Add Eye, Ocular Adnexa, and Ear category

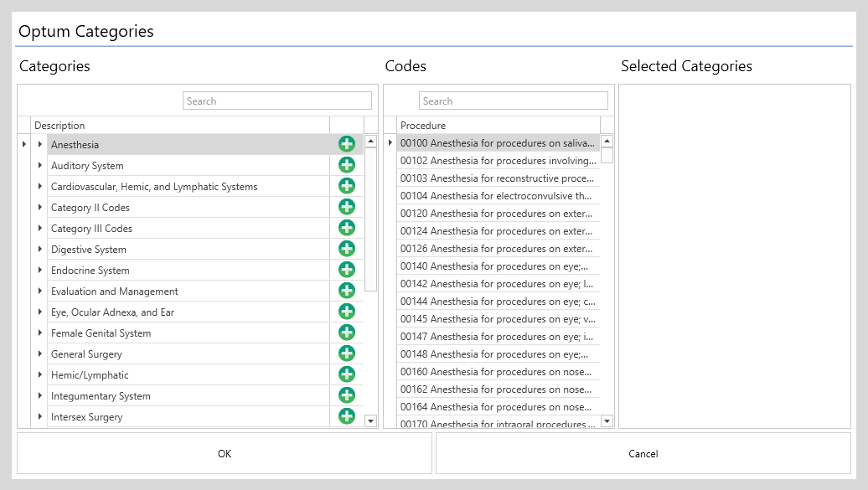[347, 312]
